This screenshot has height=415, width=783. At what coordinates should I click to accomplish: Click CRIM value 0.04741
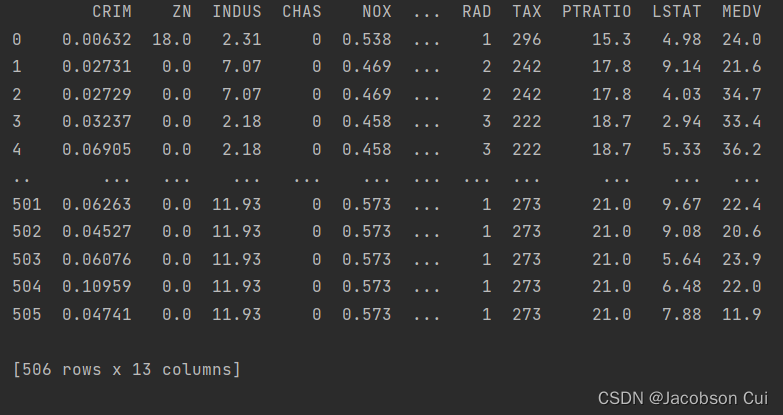click(97, 314)
